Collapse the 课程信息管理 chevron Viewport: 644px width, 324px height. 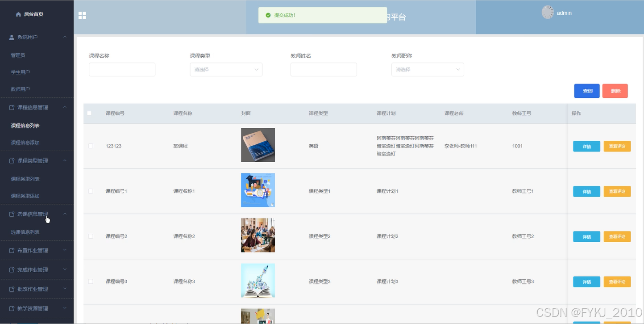(65, 107)
